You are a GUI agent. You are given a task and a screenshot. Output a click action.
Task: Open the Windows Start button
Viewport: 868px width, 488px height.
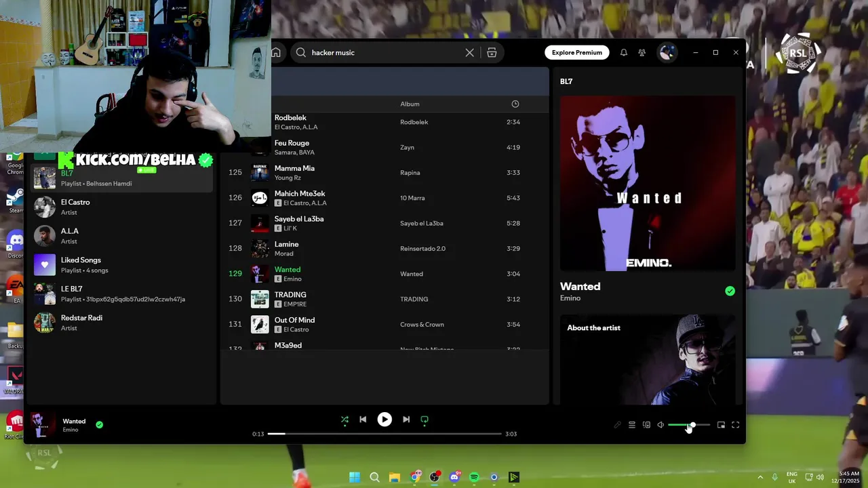click(x=355, y=477)
